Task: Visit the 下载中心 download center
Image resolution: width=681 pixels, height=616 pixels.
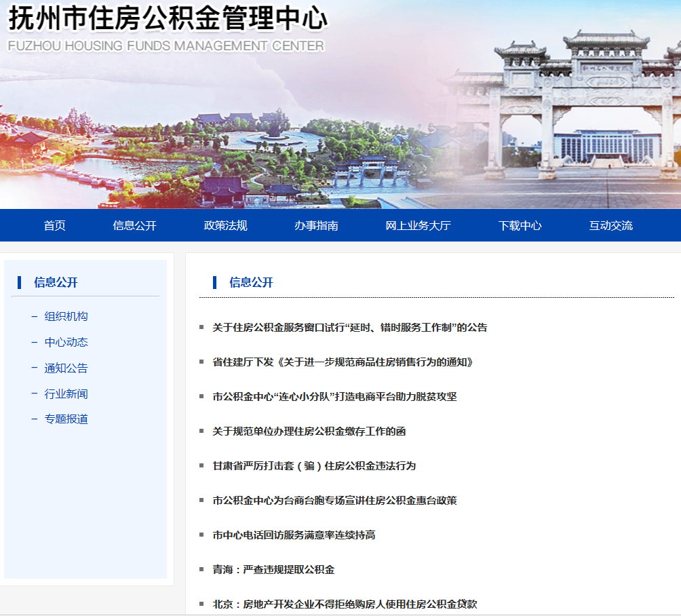Action: pyautogui.click(x=520, y=225)
